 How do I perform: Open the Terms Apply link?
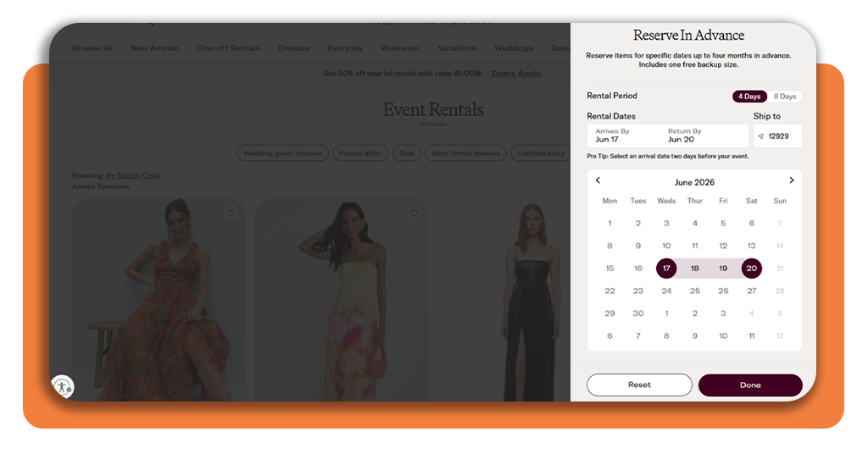(516, 74)
